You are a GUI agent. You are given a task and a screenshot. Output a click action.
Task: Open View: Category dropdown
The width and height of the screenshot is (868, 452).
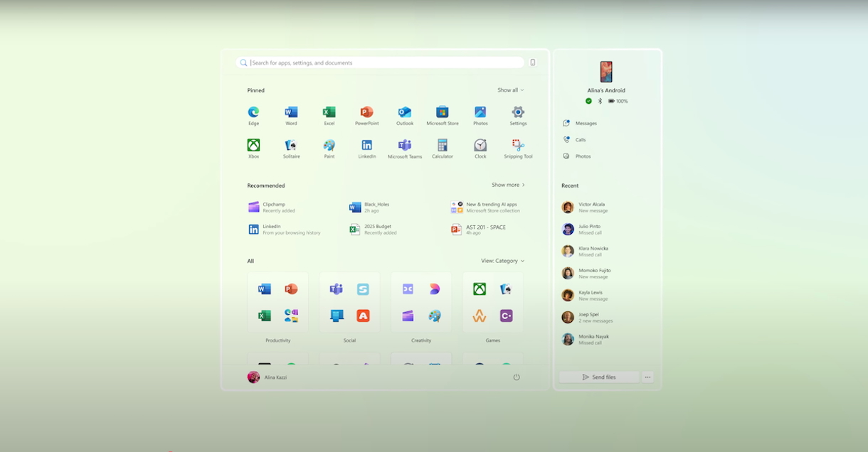coord(502,261)
